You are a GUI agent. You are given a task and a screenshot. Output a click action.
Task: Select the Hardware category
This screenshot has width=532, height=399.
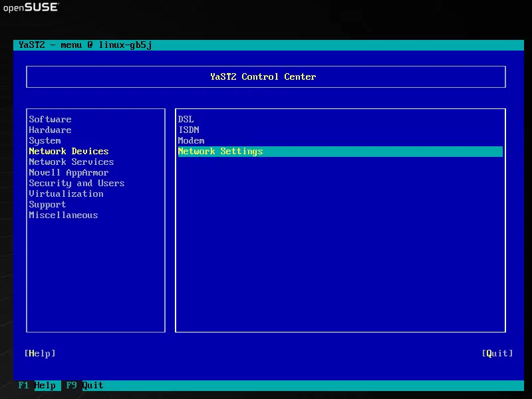point(50,130)
